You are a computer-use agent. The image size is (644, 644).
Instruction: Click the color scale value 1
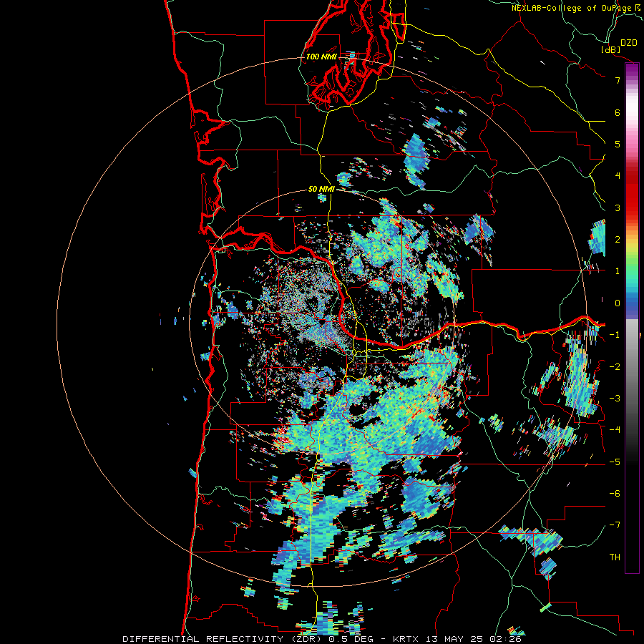618,271
